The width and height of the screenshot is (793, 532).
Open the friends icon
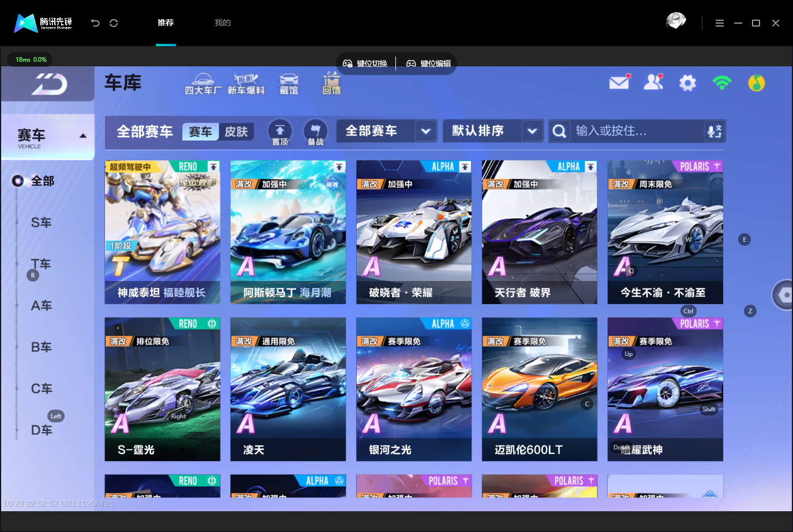click(653, 83)
